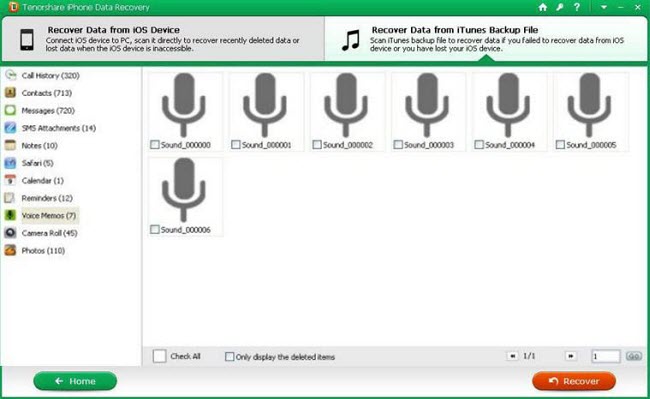Screen dimensions: 650x399
Task: Switch to Recover Data from iOS Device tab
Action: pyautogui.click(x=163, y=39)
